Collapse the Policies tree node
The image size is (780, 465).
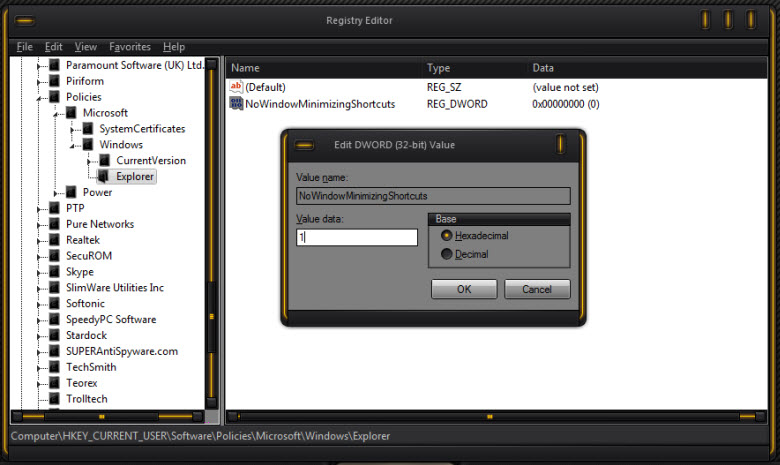tap(39, 98)
